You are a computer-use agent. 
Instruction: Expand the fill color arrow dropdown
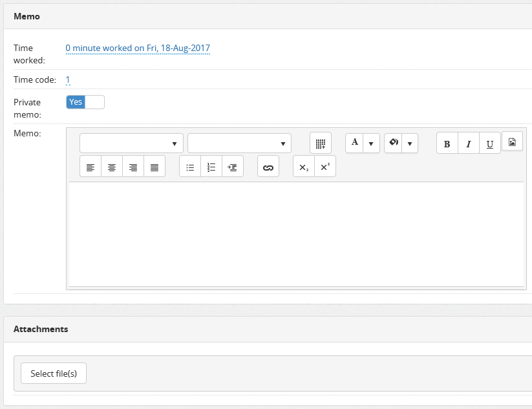410,143
